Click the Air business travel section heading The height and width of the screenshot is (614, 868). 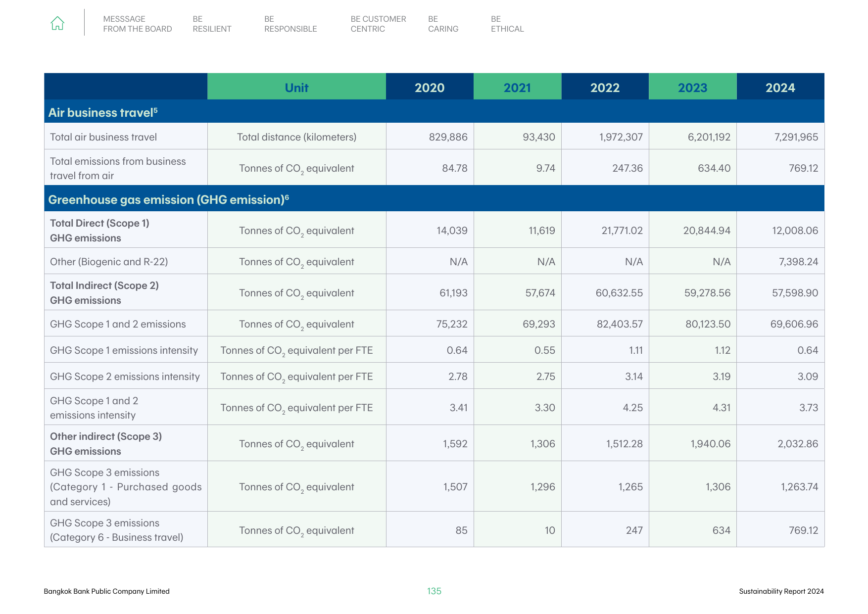pos(103,112)
